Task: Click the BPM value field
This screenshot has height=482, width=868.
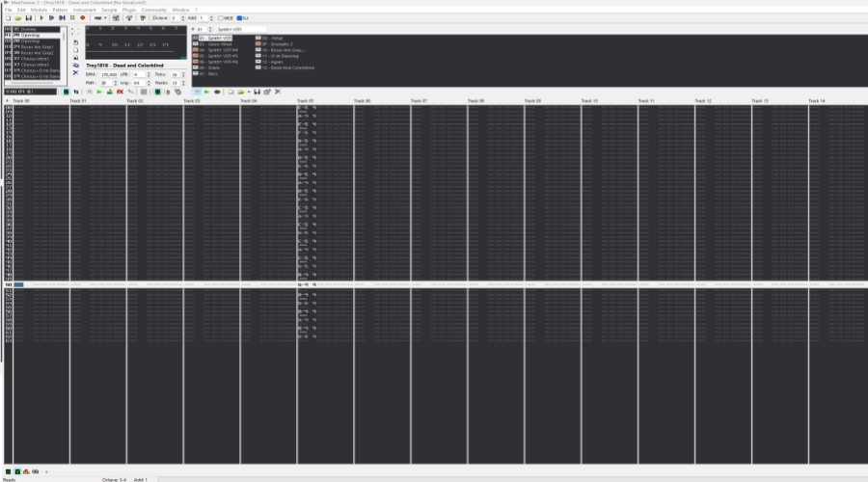Action: [x=108, y=74]
